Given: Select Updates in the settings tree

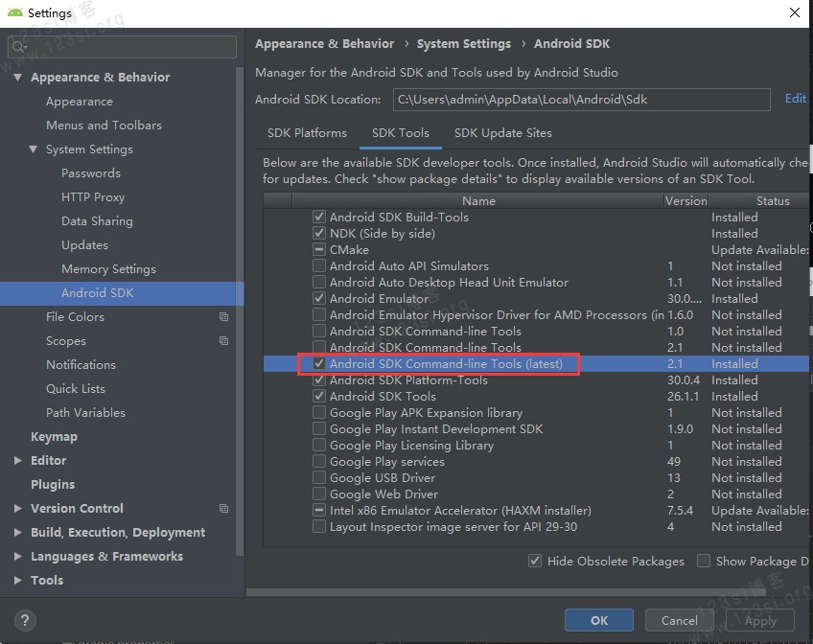Looking at the screenshot, I should [x=84, y=245].
